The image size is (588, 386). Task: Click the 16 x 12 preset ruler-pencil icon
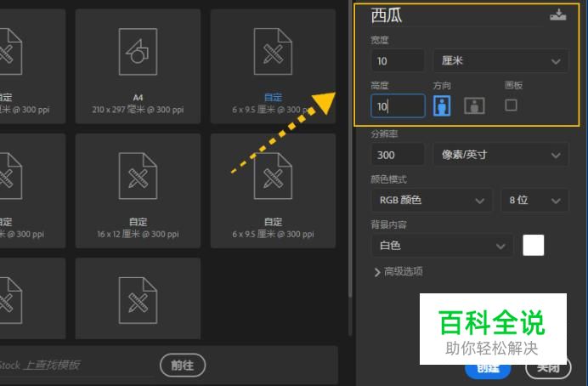pyautogui.click(x=138, y=176)
